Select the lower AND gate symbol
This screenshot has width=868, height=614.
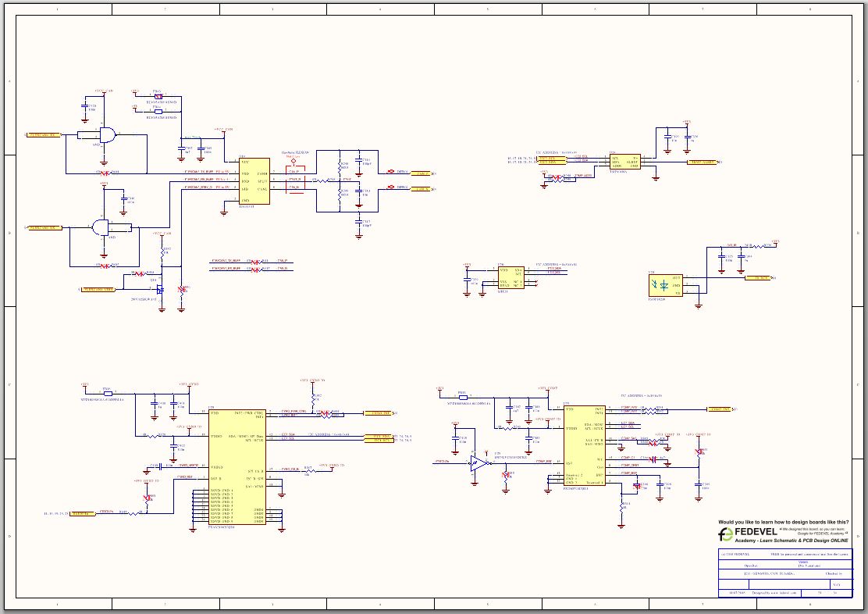pyautogui.click(x=100, y=227)
